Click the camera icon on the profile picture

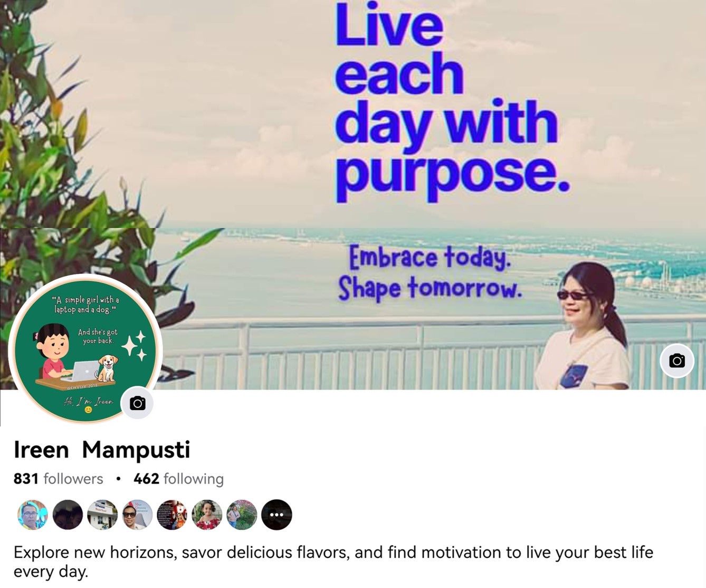click(137, 403)
